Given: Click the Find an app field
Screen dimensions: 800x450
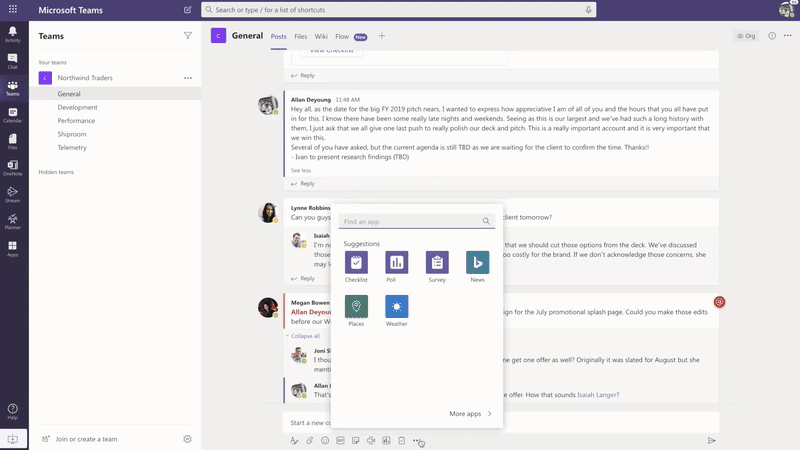Looking at the screenshot, I should click(417, 221).
